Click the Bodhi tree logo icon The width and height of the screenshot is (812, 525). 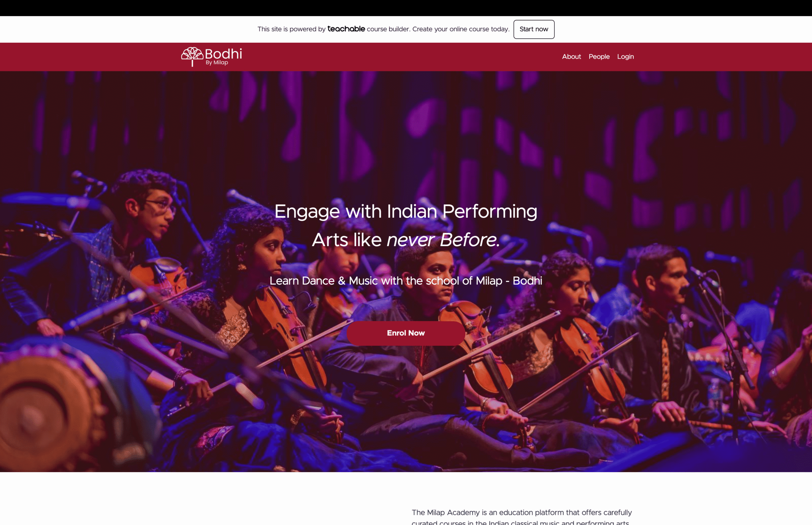coord(192,57)
